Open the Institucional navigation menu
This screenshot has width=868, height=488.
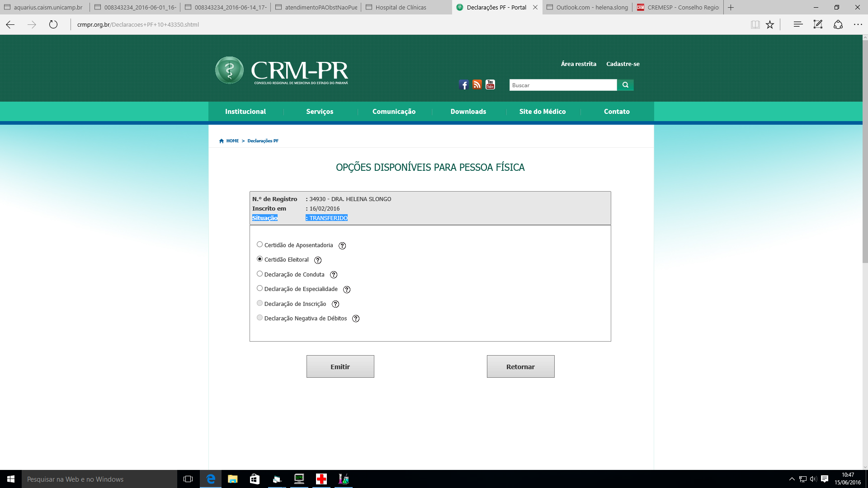tap(245, 112)
